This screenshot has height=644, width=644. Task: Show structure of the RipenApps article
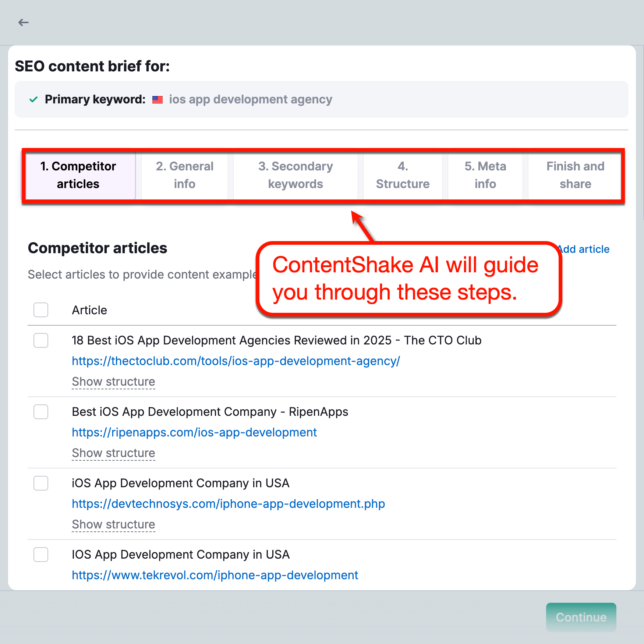113,453
